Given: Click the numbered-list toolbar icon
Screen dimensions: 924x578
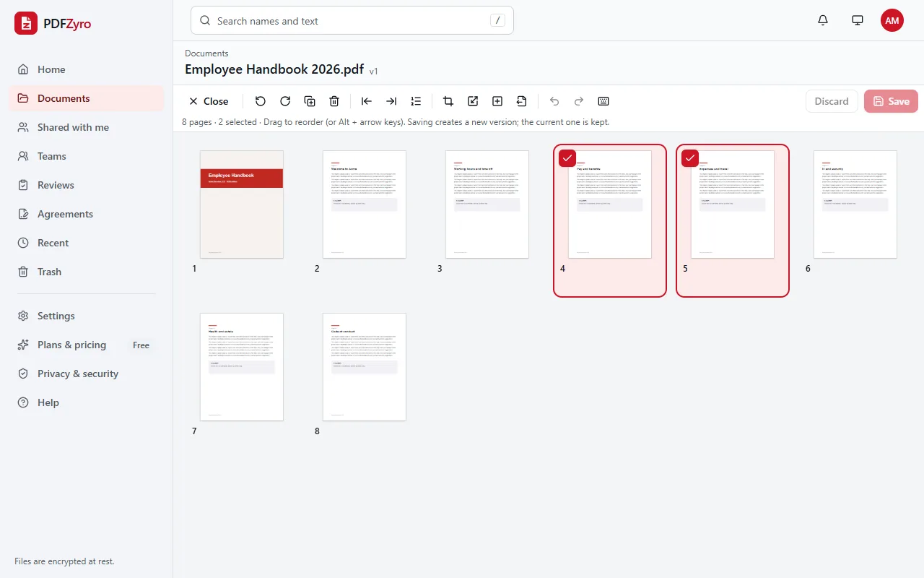Looking at the screenshot, I should pyautogui.click(x=416, y=101).
